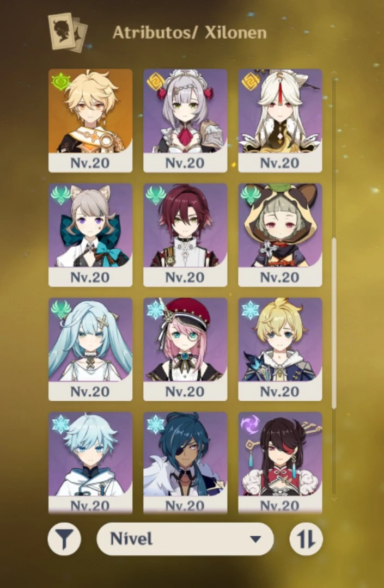Screen dimensions: 384x588
Task: Select the blonde Traveler character card
Action: [90, 120]
